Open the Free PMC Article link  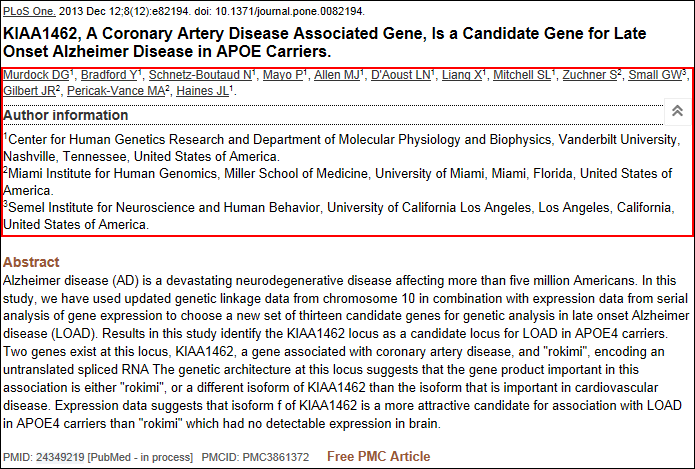click(378, 457)
